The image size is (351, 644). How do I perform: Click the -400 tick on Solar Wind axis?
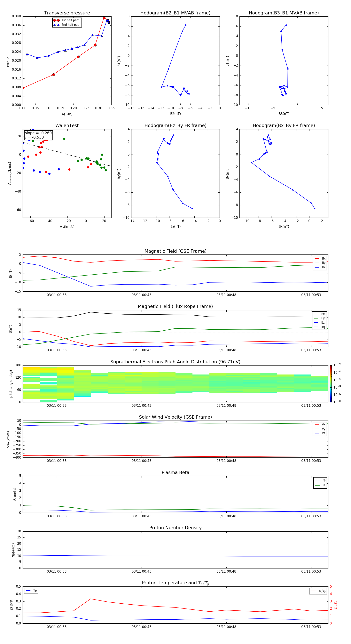pyautogui.click(x=17, y=458)
